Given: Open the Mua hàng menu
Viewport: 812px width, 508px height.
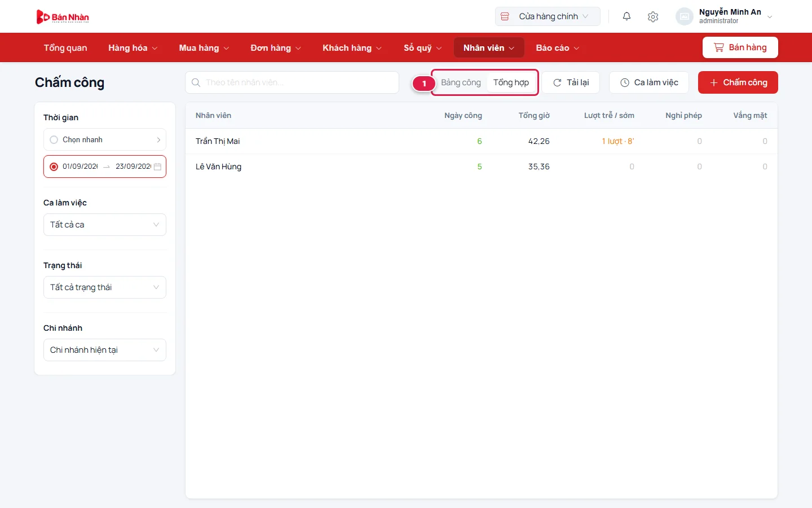Looking at the screenshot, I should [x=204, y=48].
